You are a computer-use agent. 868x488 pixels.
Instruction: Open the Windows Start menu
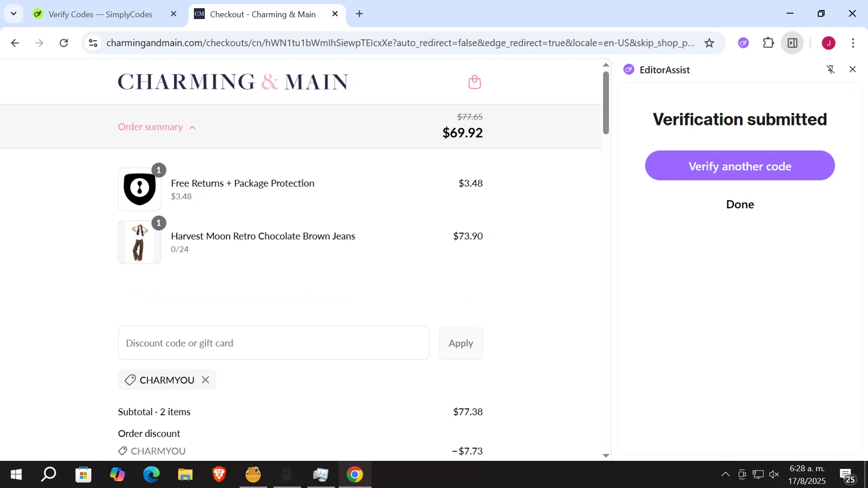[x=16, y=475]
